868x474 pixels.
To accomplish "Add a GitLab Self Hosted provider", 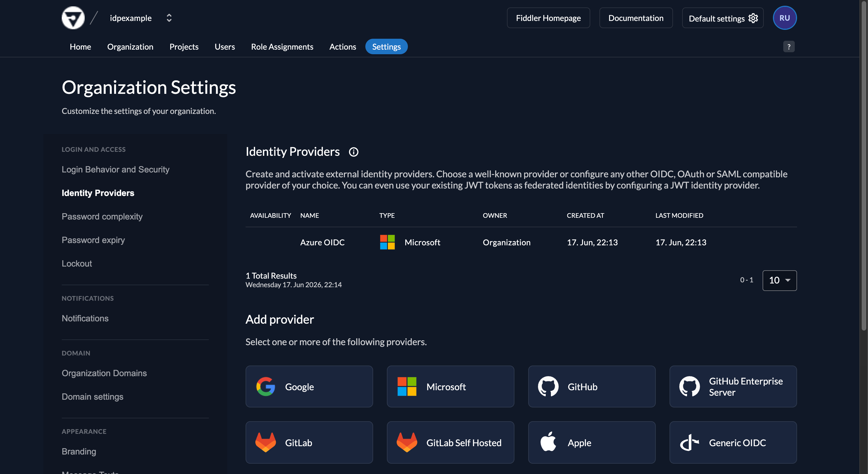I will point(450,442).
